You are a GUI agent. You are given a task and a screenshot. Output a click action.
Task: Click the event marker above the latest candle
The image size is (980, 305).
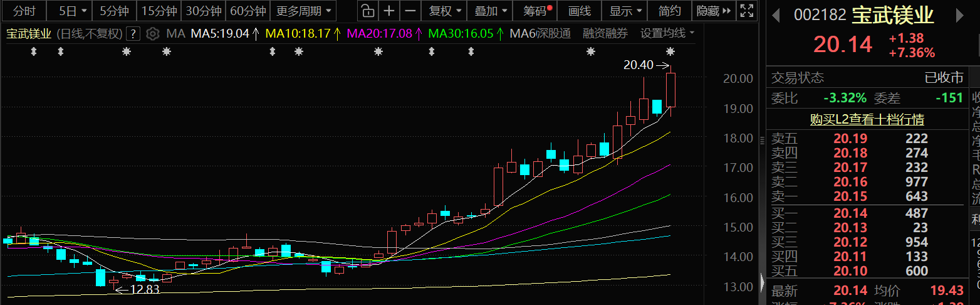coord(670,51)
